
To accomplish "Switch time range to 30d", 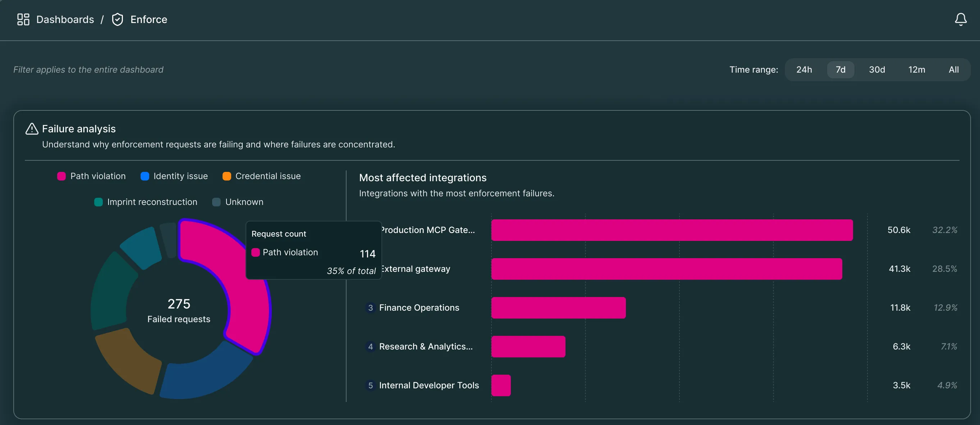I will tap(877, 70).
